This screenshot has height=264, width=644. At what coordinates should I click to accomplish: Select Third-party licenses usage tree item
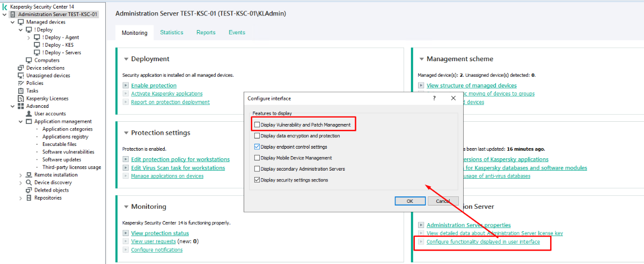pos(71,167)
